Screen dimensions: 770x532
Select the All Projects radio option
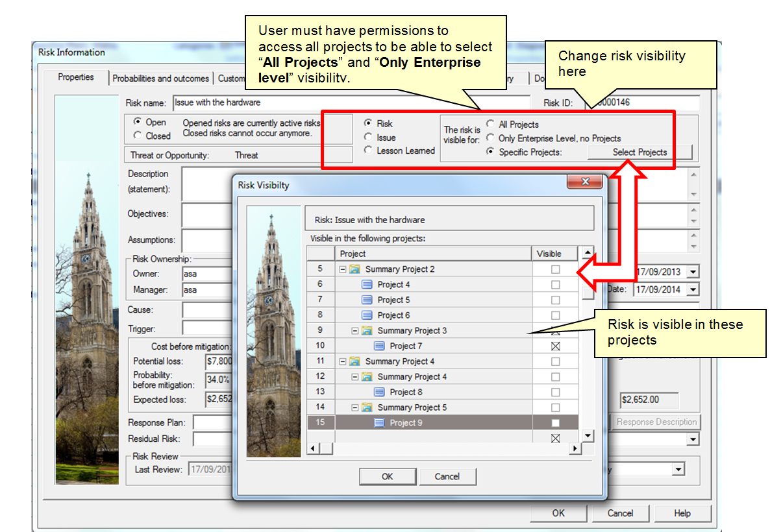pos(491,124)
